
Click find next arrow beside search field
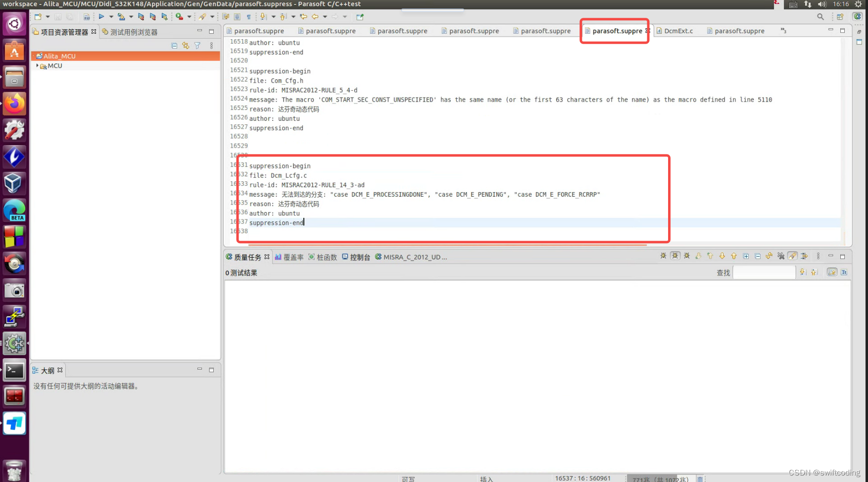pyautogui.click(x=803, y=272)
